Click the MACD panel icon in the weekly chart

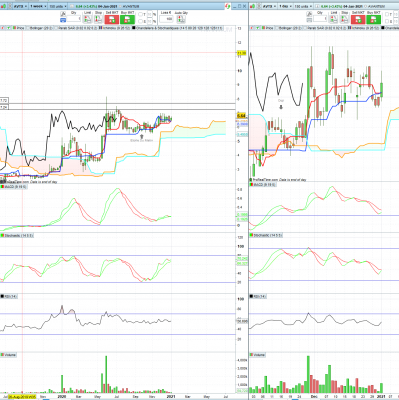[x=2, y=187]
